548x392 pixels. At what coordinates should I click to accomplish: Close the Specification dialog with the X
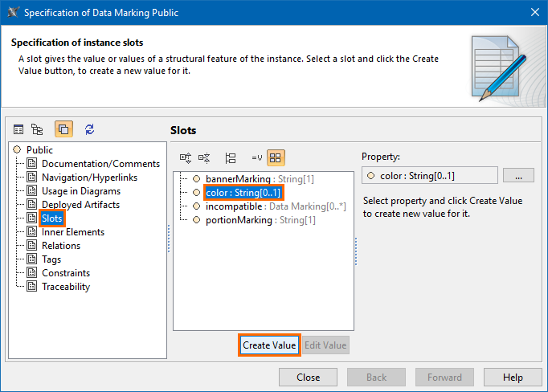(534, 12)
